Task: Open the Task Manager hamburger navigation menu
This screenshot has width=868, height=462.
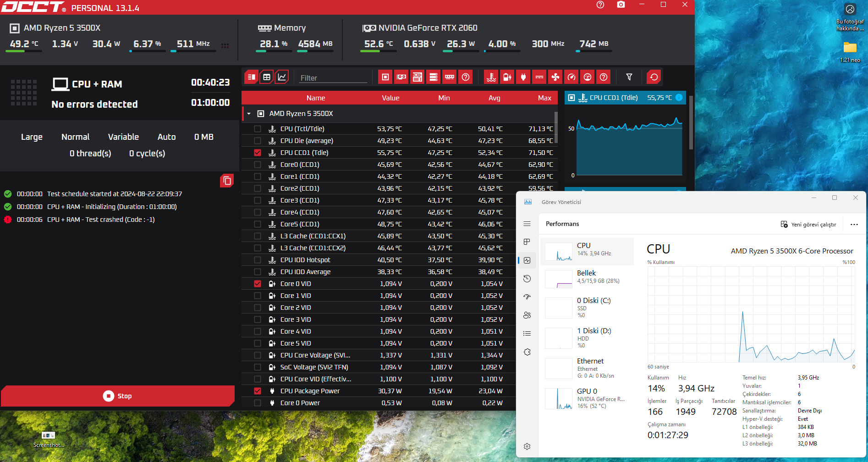Action: pos(527,224)
